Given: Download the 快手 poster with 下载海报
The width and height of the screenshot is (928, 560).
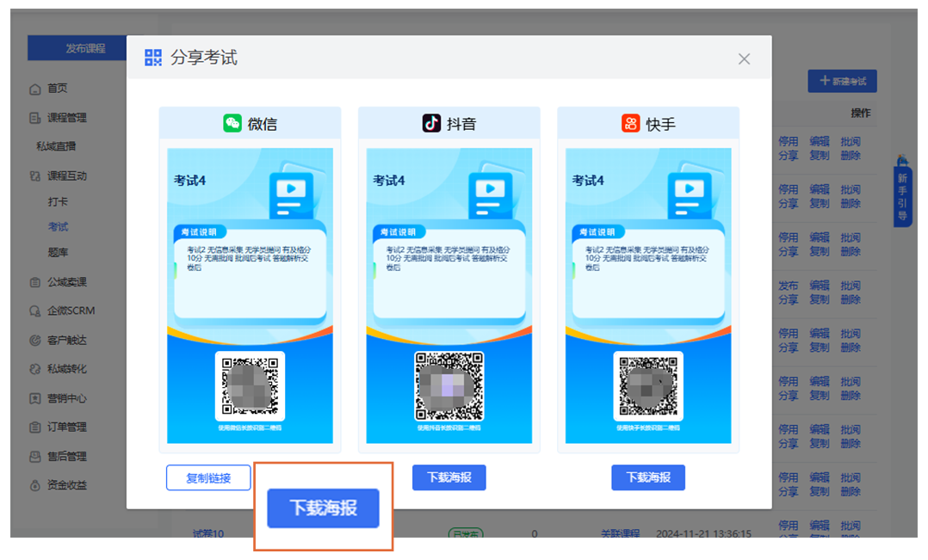Looking at the screenshot, I should [647, 478].
